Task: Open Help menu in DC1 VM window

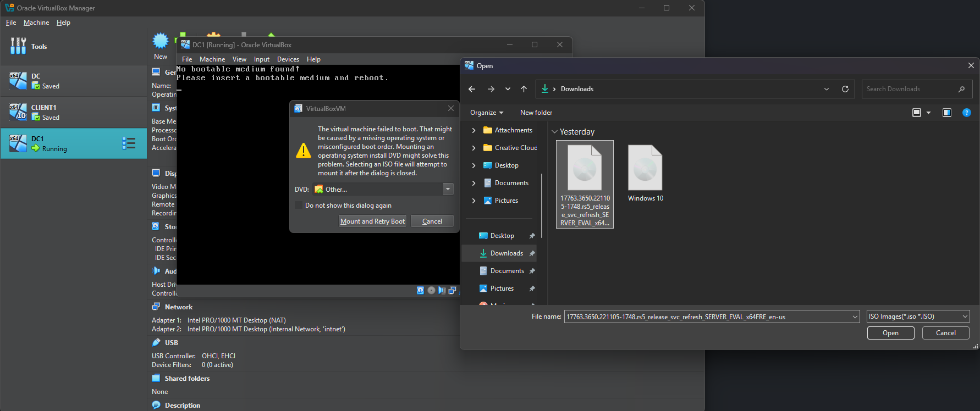Action: tap(313, 59)
